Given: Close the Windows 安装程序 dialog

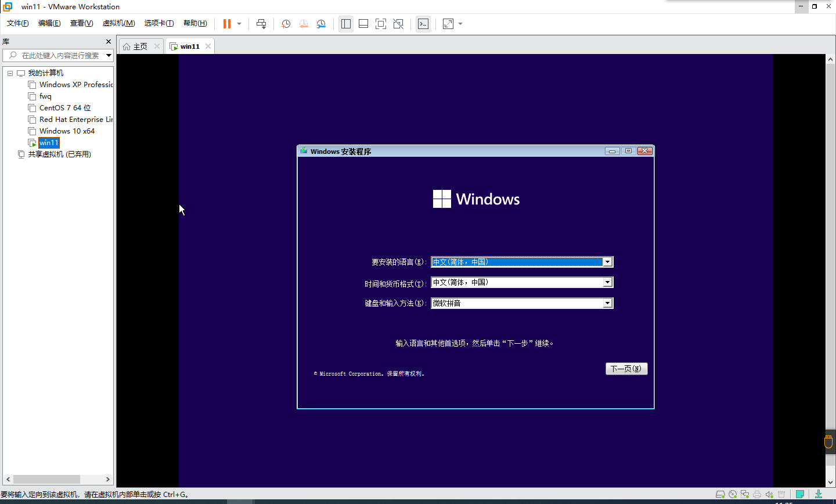Looking at the screenshot, I should click(x=645, y=151).
